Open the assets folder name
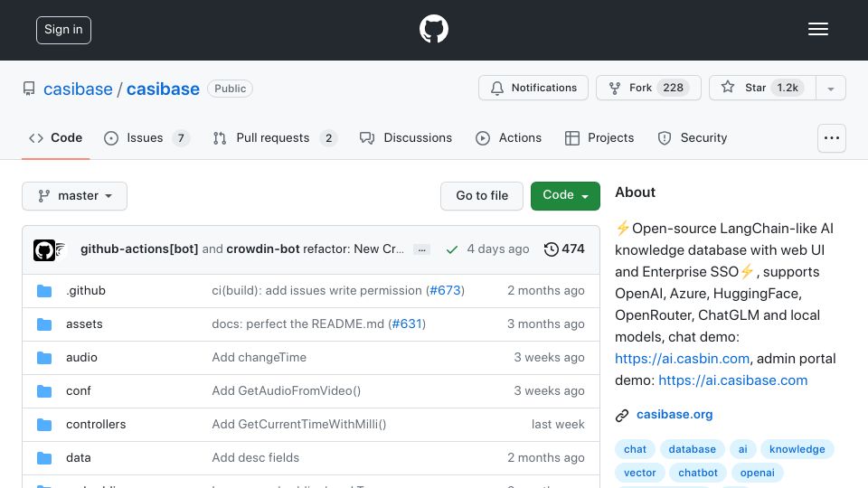This screenshot has width=868, height=488. (x=84, y=324)
